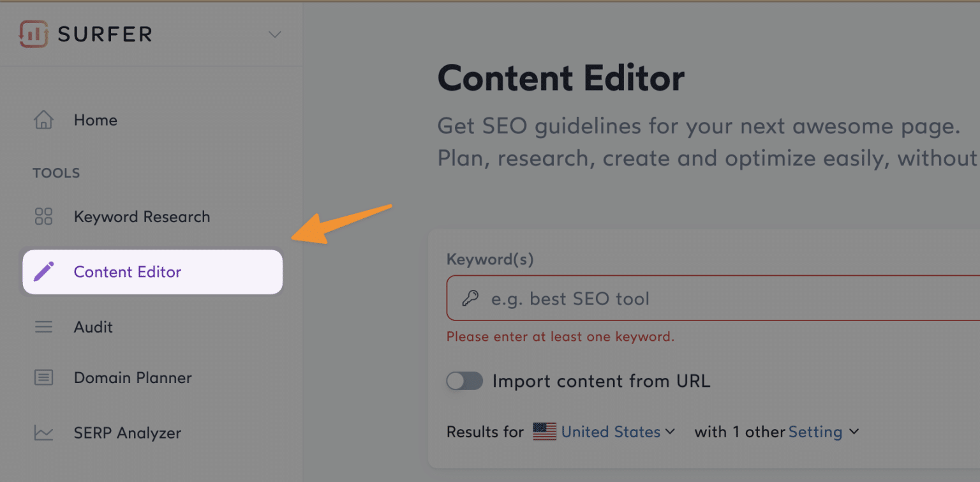
Task: Open Audit from the Tools menu
Action: tap(93, 326)
